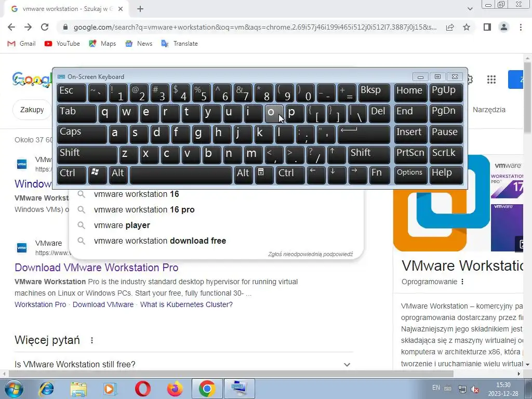Viewport: 532px width, 399px height.
Task: Toggle the Caps key
Action: pos(82,135)
